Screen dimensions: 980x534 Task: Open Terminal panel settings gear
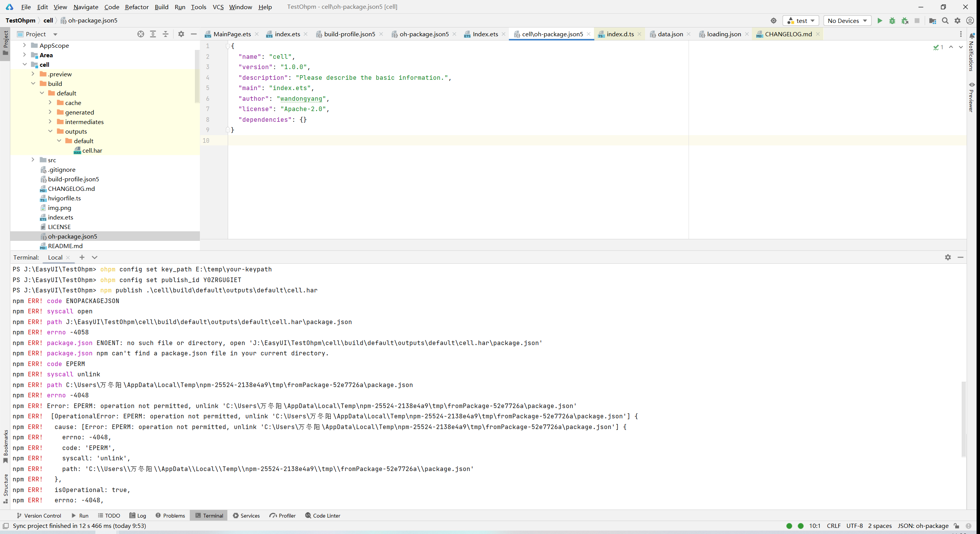click(948, 257)
